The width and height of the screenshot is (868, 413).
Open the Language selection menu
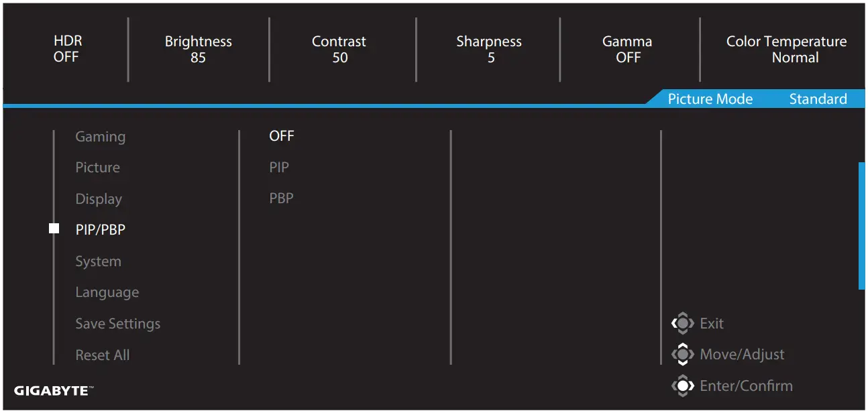[x=107, y=292]
